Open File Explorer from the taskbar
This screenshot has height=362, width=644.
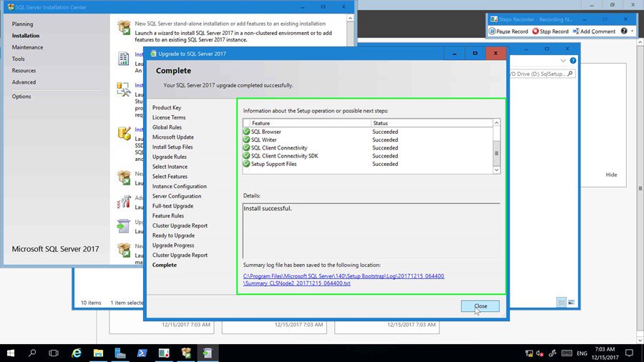(x=98, y=353)
